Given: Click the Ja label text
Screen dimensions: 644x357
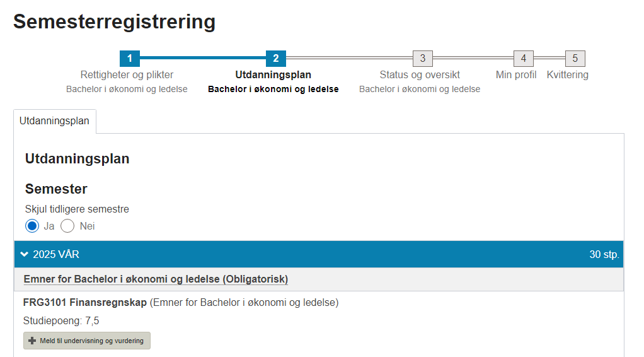Looking at the screenshot, I should coord(49,226).
